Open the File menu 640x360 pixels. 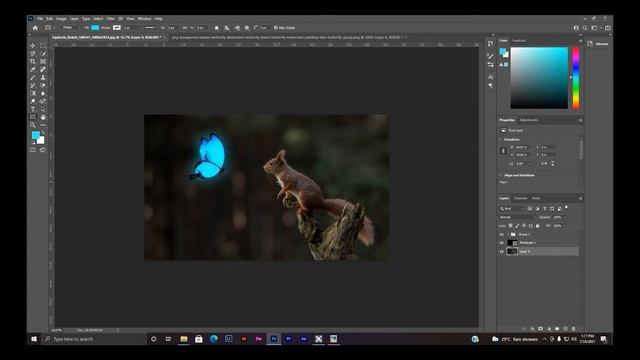pos(40,19)
